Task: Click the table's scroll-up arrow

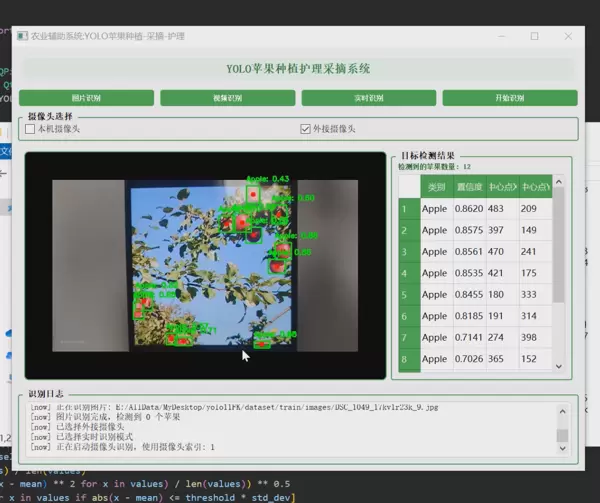Action: pyautogui.click(x=559, y=182)
